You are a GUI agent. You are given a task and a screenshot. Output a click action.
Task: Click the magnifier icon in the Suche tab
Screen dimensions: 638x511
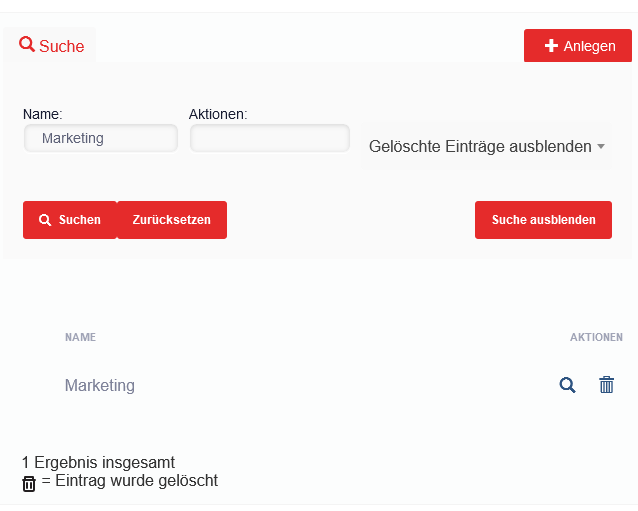click(x=27, y=45)
